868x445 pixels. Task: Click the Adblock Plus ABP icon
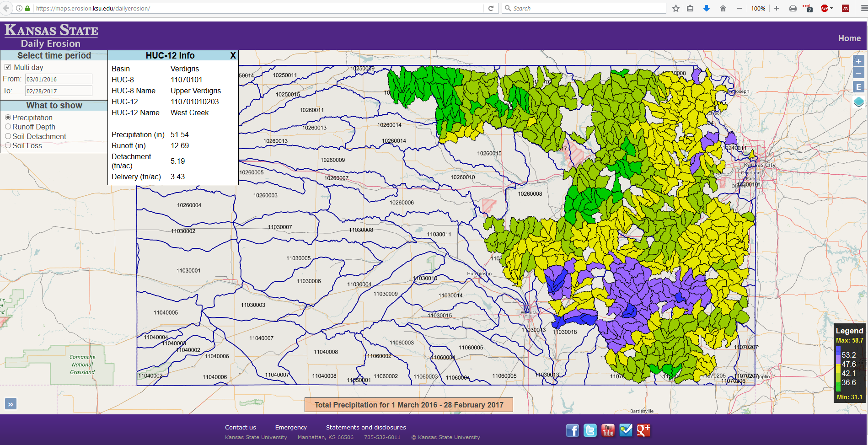pos(825,8)
